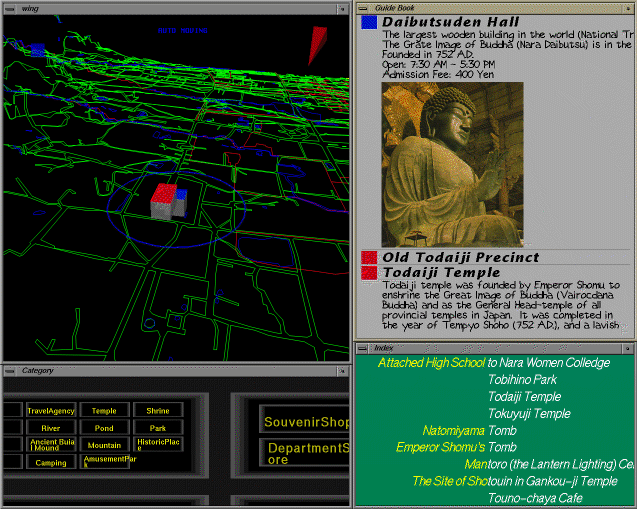Click the Admission Fee: 400 Yen line

pos(438,74)
